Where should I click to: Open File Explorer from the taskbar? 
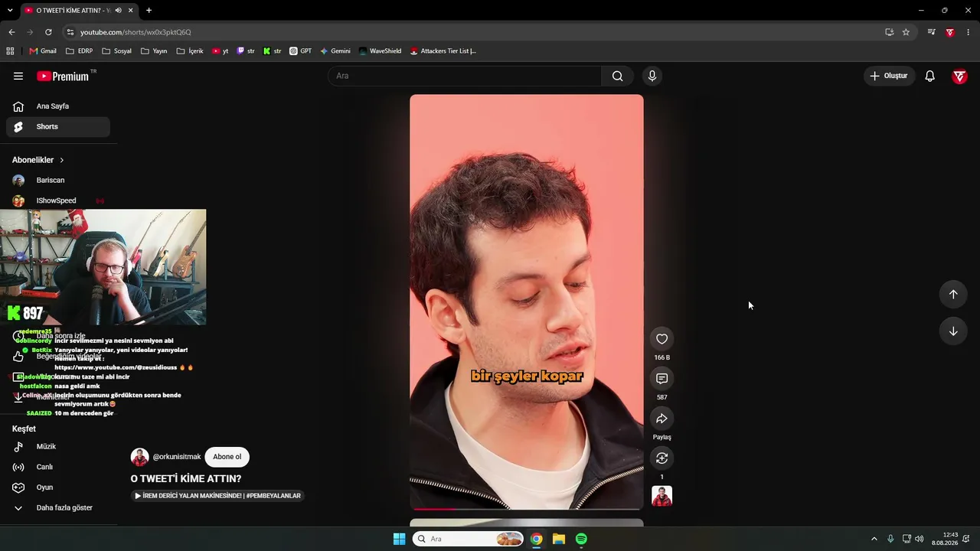pyautogui.click(x=559, y=539)
